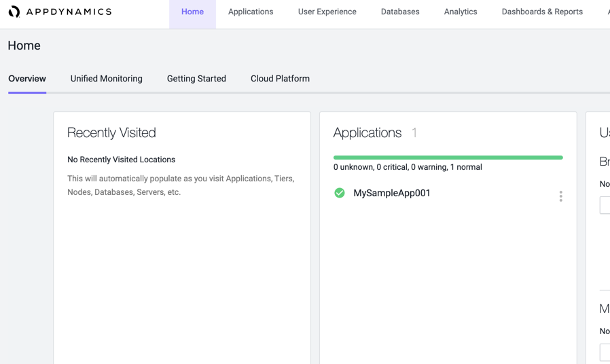
Task: Open the MySampleApp001 application link
Action: point(392,193)
